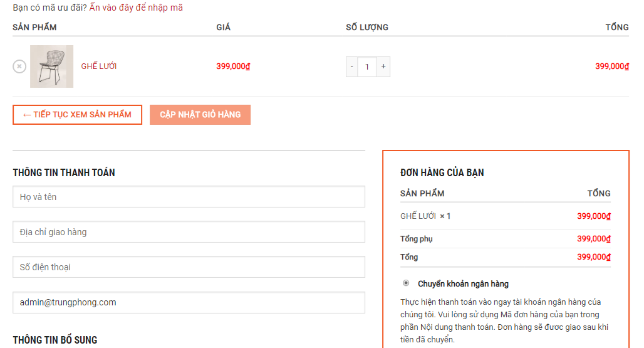Click the 'Thông tin bổ sung' heading
644x348 pixels.
[x=55, y=340]
